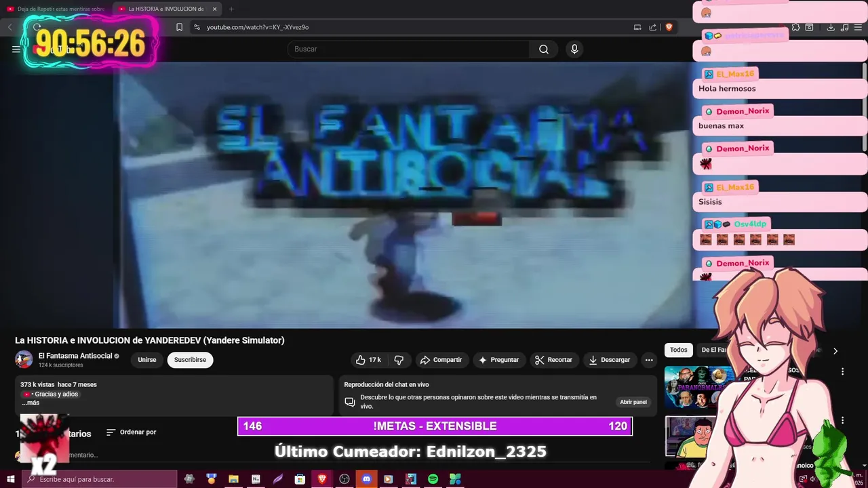
Task: Click the Descargar button
Action: [610, 360]
